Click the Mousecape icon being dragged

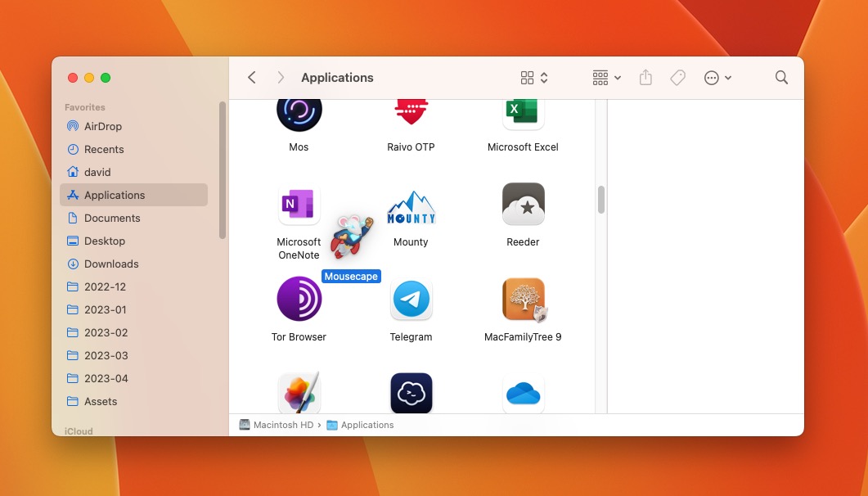(351, 238)
